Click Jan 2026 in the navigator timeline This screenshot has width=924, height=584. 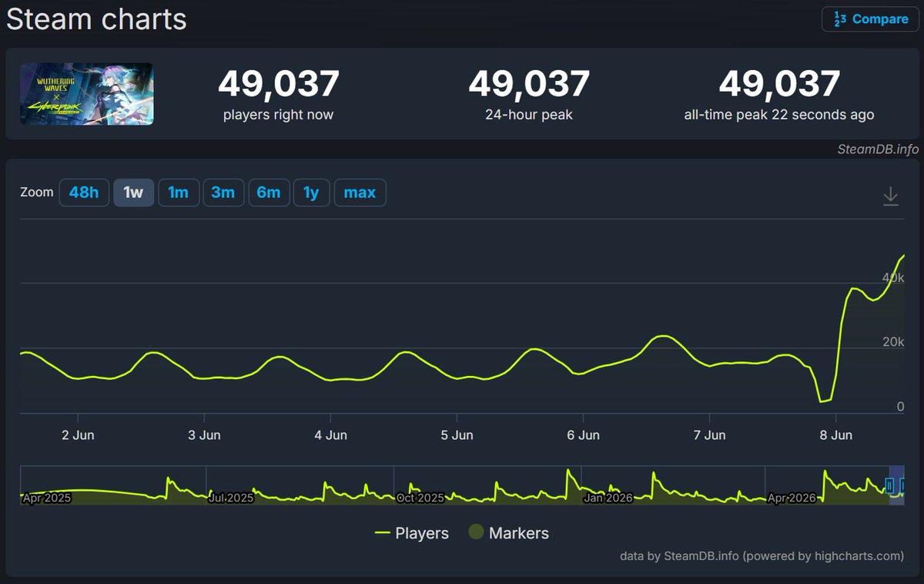[x=608, y=498]
